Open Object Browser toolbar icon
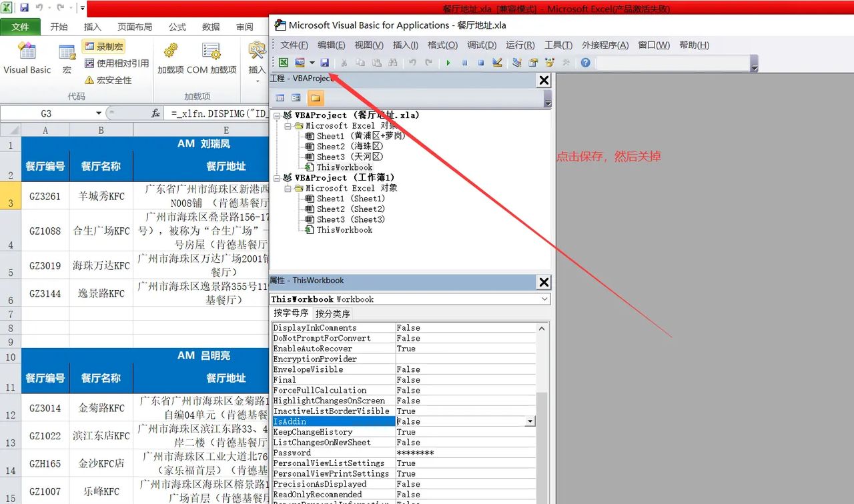The width and height of the screenshot is (854, 504). coord(549,63)
